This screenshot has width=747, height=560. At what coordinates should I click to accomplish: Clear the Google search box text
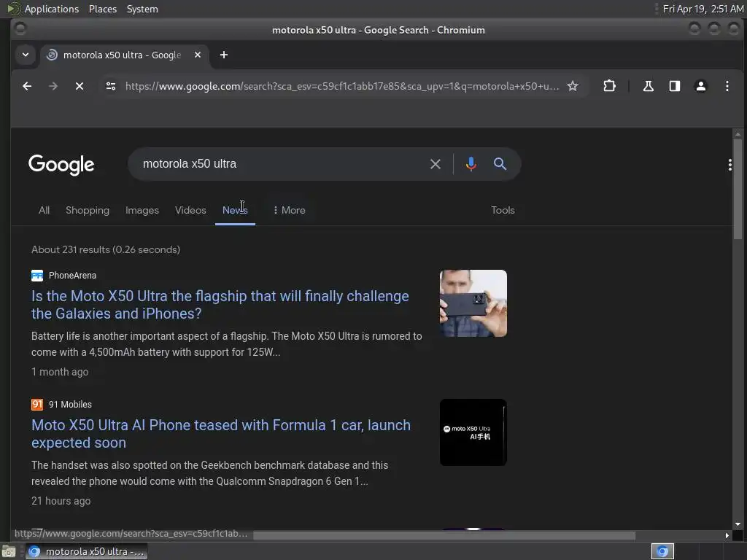click(436, 164)
